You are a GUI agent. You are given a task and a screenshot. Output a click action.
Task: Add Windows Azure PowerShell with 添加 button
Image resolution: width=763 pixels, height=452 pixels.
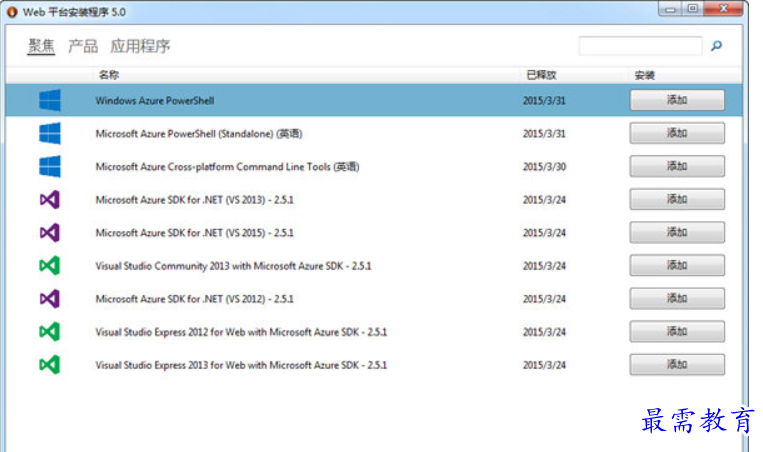click(677, 100)
